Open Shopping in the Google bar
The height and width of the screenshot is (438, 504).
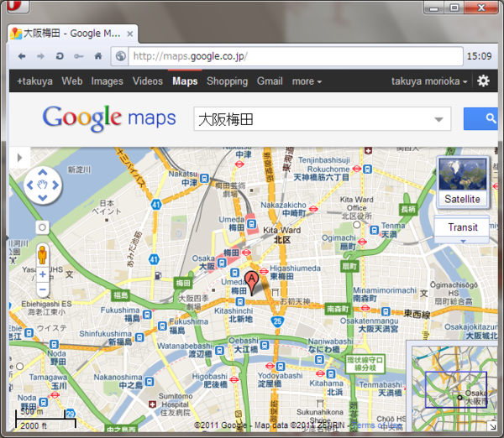[x=228, y=81]
